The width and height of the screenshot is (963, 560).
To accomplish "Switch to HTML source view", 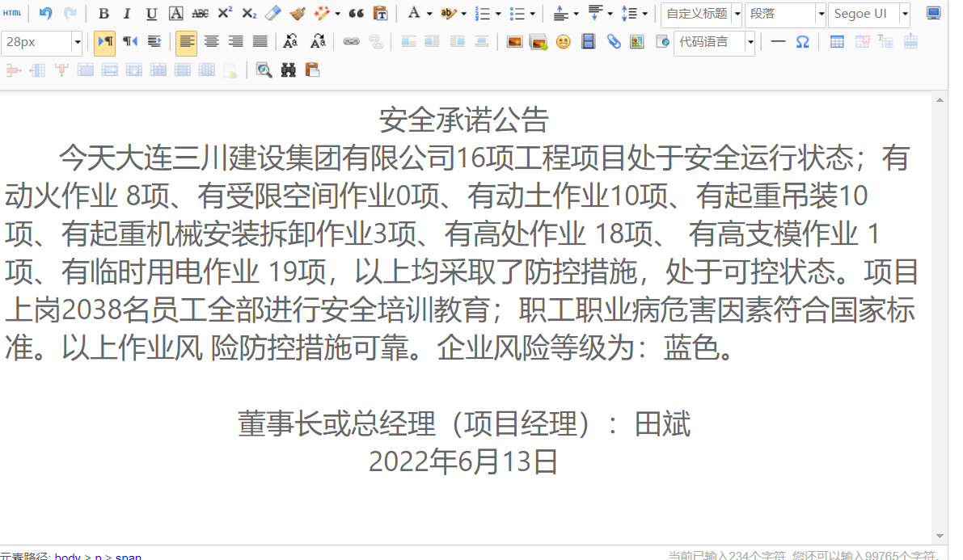I will click(x=12, y=13).
